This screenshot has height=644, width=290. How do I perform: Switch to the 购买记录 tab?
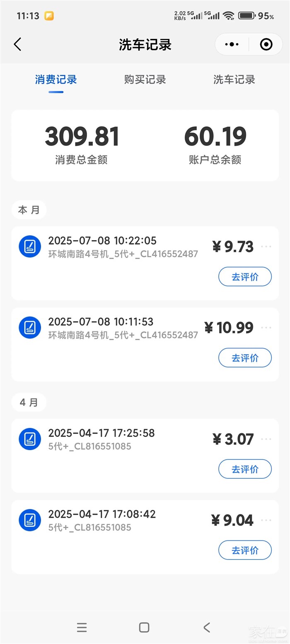[x=145, y=80]
